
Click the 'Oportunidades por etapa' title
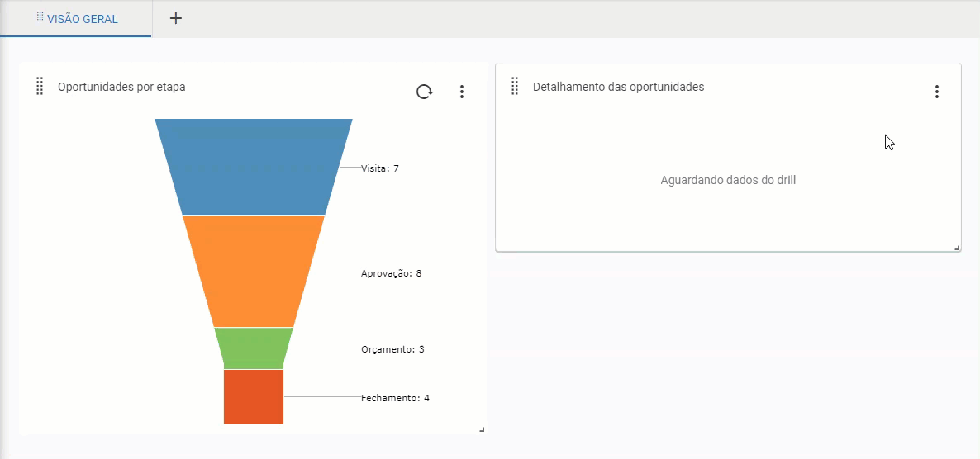pyautogui.click(x=121, y=87)
